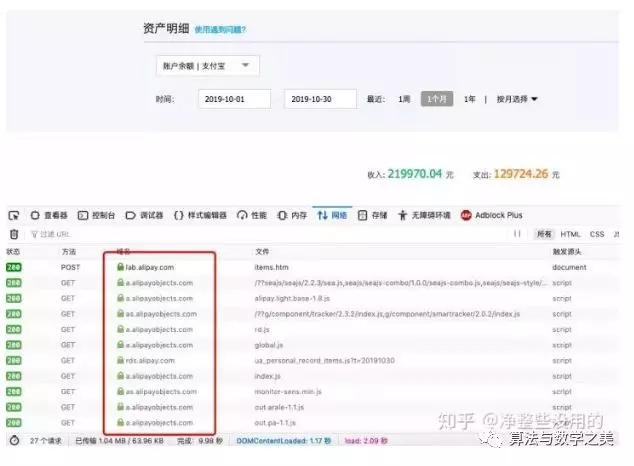Switch to the 控制台 console tab
Image resolution: width=634 pixels, height=466 pixels.
point(96,215)
